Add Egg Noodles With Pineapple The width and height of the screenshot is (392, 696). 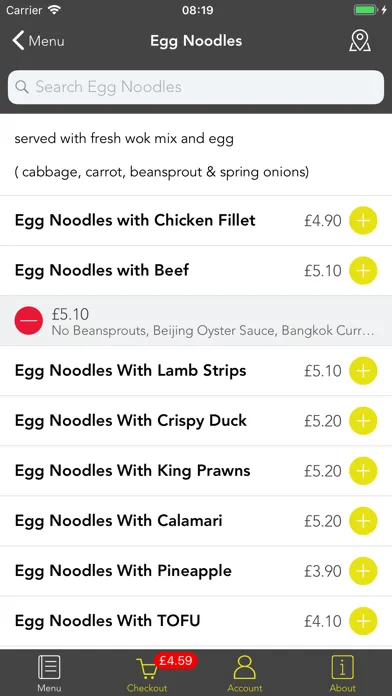pyautogui.click(x=363, y=571)
